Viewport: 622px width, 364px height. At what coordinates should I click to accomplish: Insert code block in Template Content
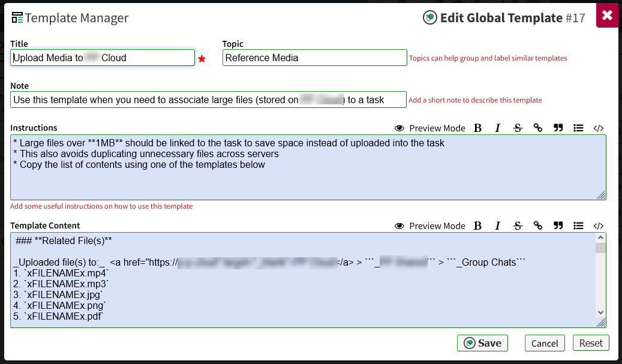[x=598, y=225]
